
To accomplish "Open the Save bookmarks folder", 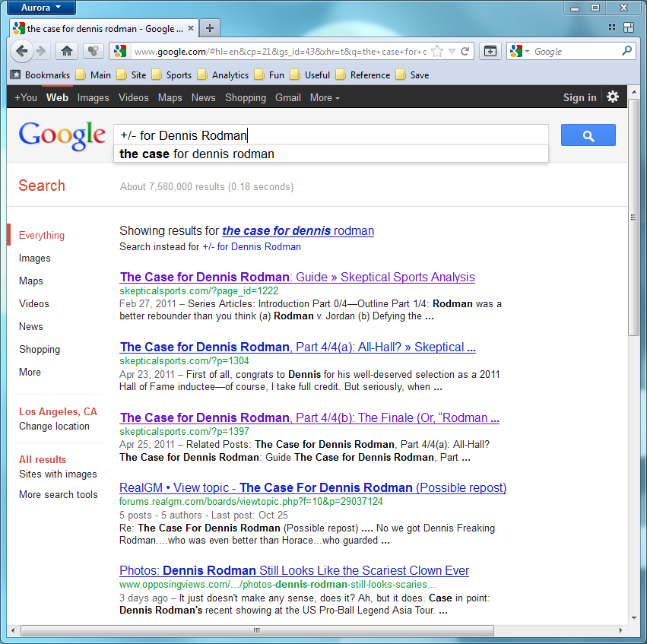I will click(x=412, y=75).
